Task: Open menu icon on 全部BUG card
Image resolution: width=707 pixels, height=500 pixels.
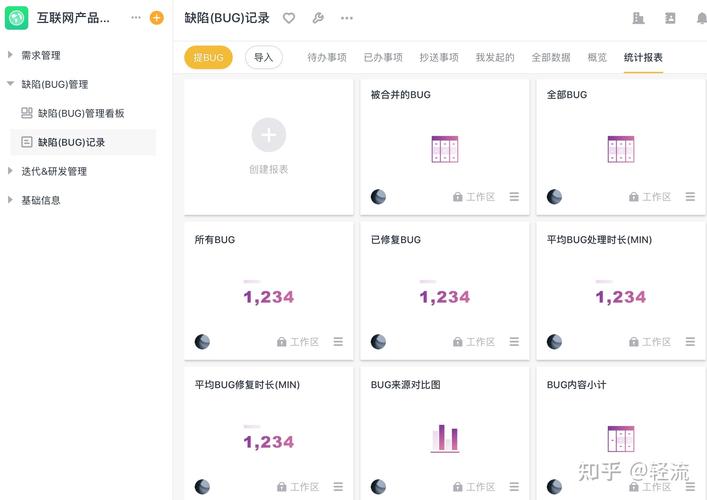Action: pyautogui.click(x=690, y=197)
